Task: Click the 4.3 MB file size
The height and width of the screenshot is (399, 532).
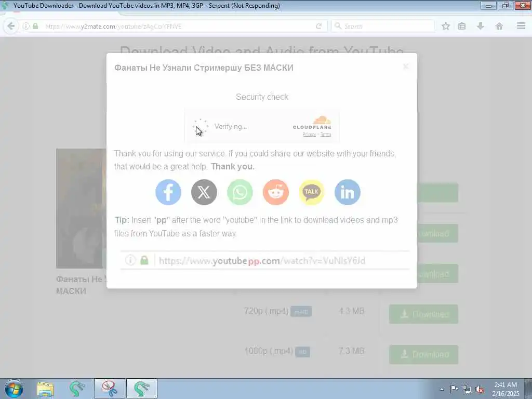Action: pyautogui.click(x=352, y=311)
